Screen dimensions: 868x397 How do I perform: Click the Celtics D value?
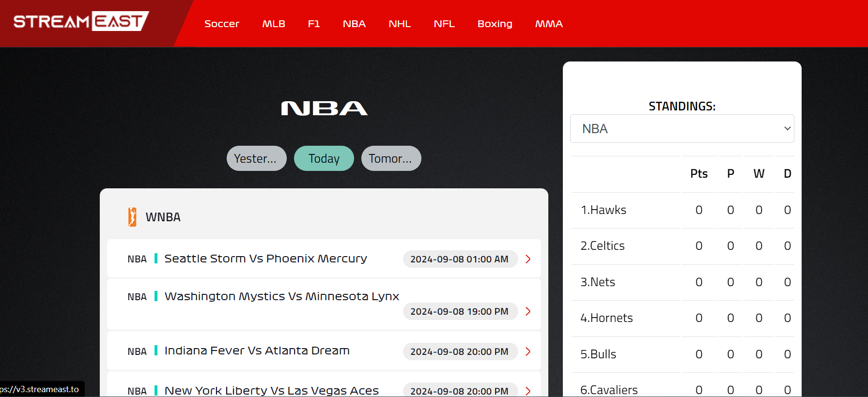tap(788, 246)
